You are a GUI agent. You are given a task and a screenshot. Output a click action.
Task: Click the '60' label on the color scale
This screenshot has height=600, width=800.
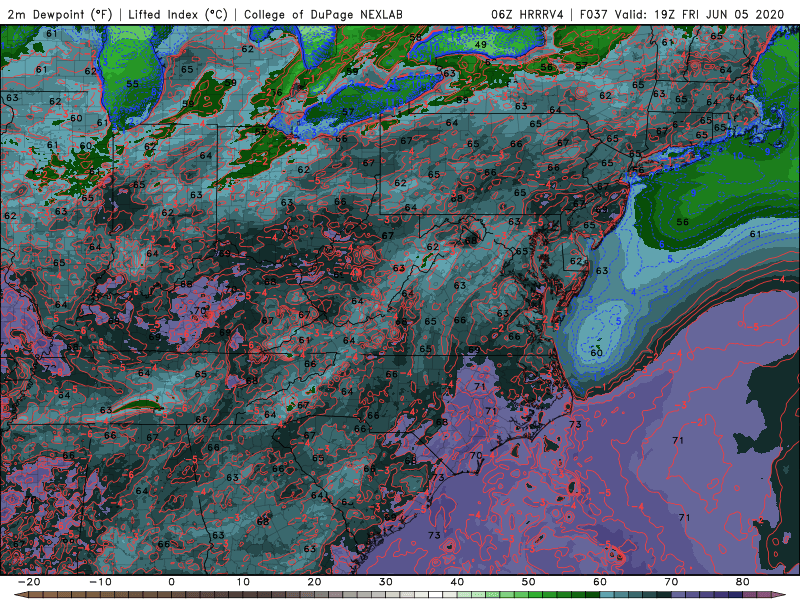(x=600, y=582)
